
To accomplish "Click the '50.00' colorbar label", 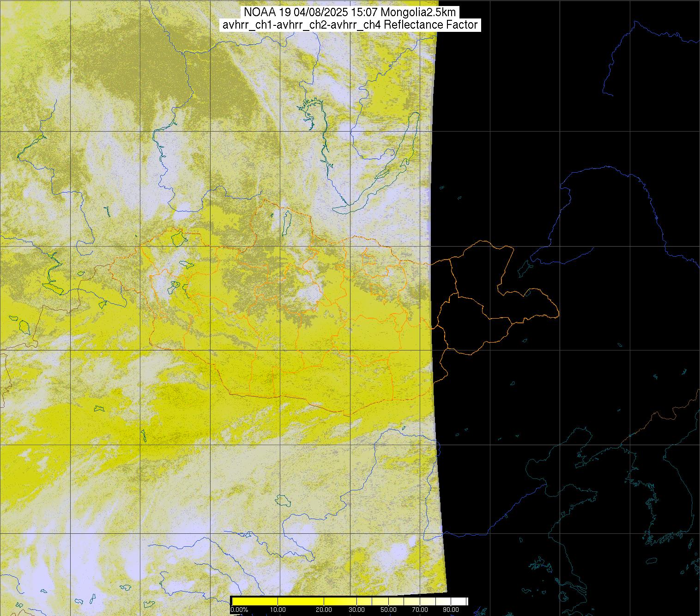I will tap(388, 610).
